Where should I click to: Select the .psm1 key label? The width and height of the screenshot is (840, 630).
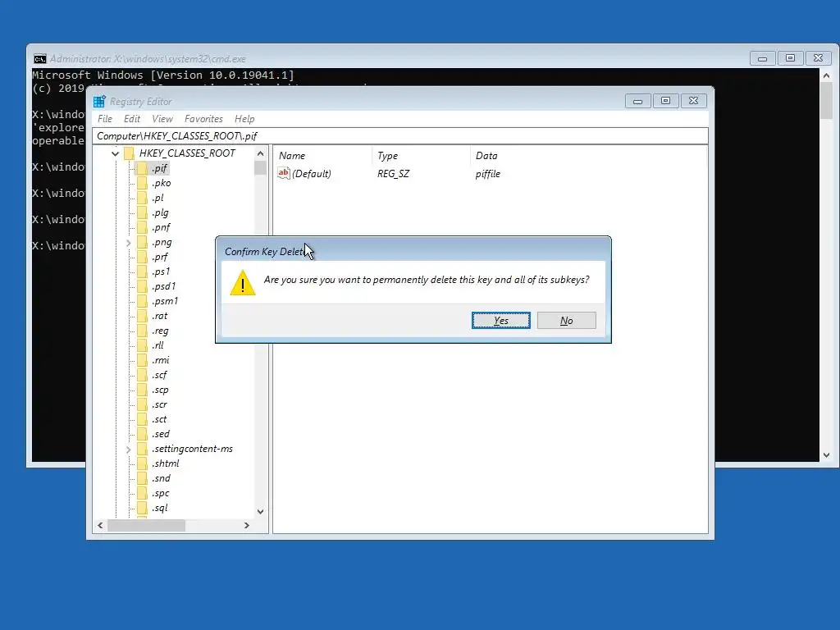click(164, 301)
